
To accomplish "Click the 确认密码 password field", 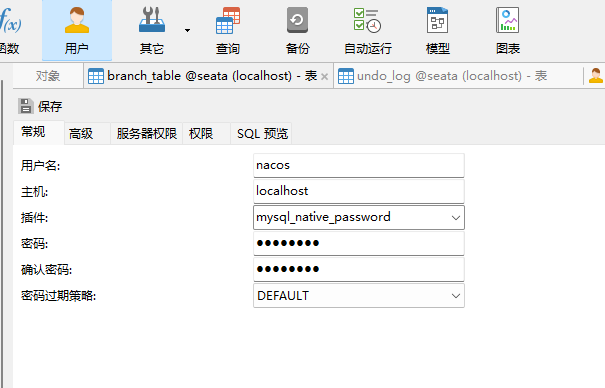I will point(359,269).
